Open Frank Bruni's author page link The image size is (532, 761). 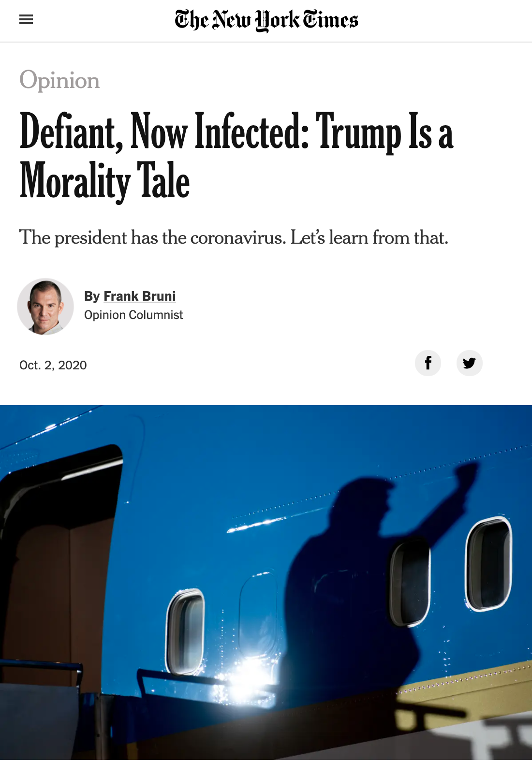click(139, 296)
